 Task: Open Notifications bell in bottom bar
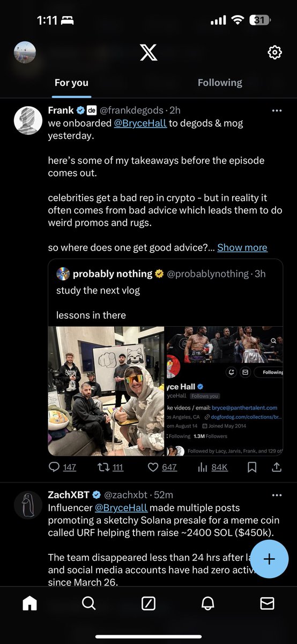(207, 603)
